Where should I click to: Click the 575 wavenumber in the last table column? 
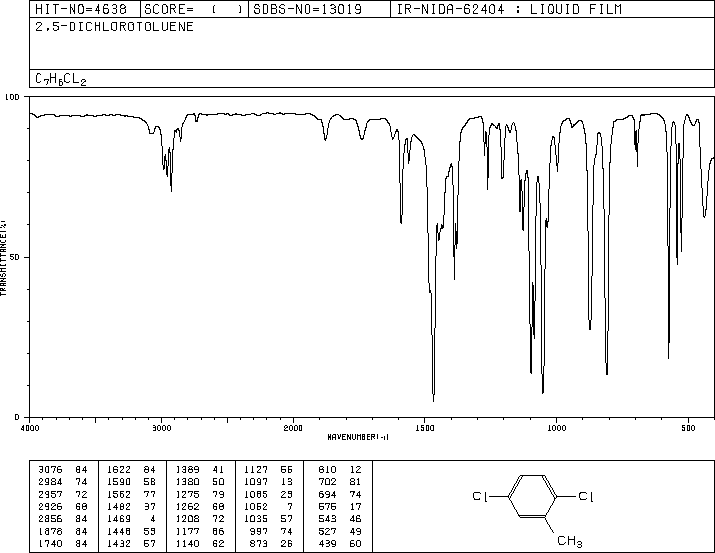point(327,506)
